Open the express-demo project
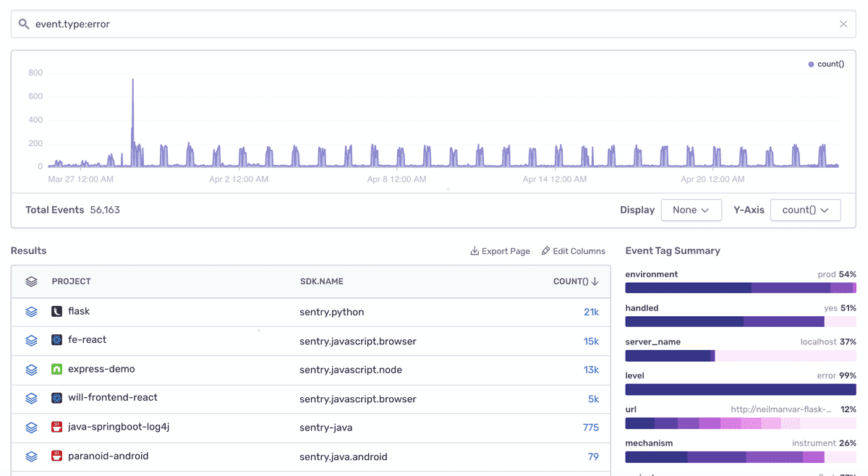Image resolution: width=868 pixels, height=476 pixels. click(x=101, y=369)
